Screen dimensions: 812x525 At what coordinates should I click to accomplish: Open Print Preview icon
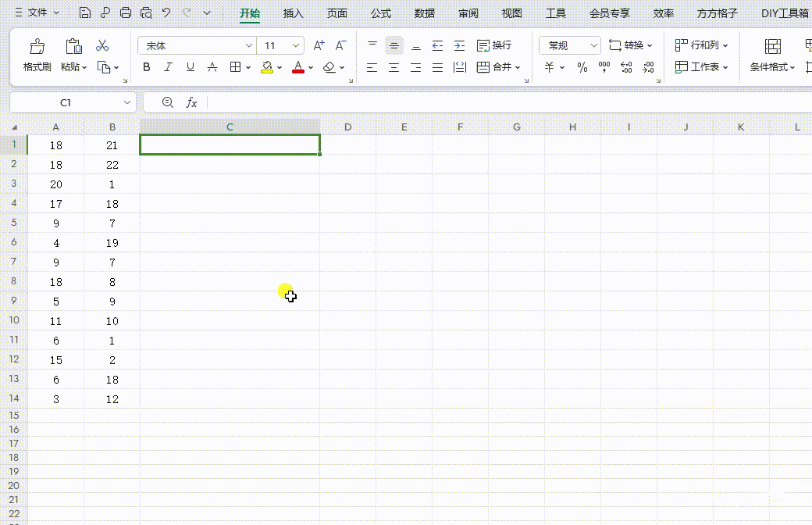146,13
